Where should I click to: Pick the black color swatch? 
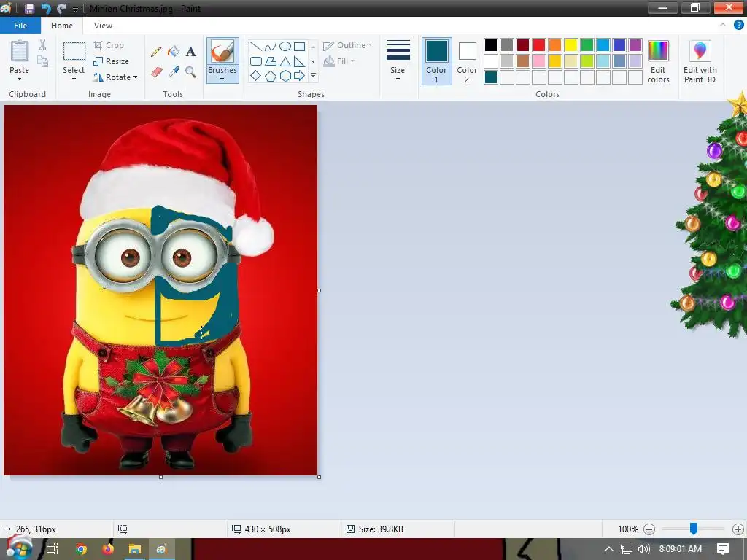point(491,45)
